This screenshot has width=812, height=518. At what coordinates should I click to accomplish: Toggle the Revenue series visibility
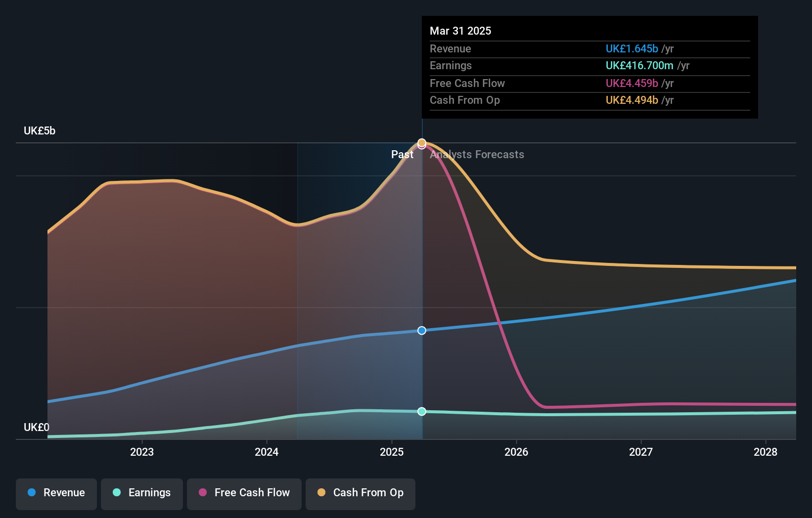coord(56,493)
